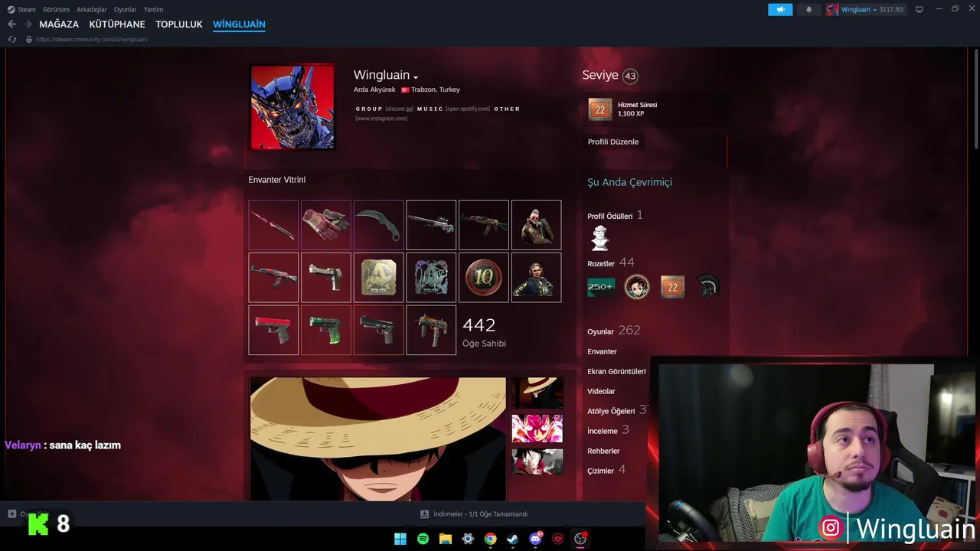Image resolution: width=980 pixels, height=551 pixels.
Task: Open the Yardım menu
Action: (153, 9)
